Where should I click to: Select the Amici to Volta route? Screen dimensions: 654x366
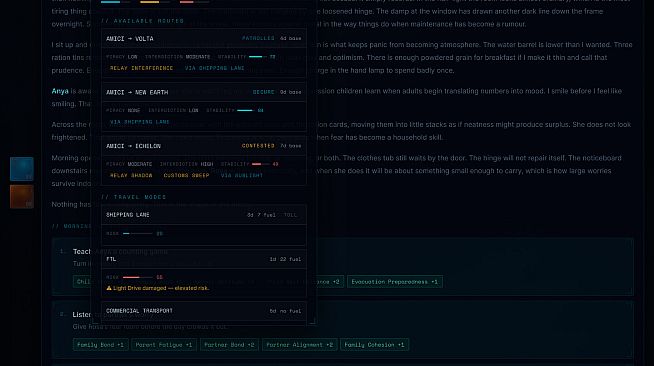pos(204,53)
